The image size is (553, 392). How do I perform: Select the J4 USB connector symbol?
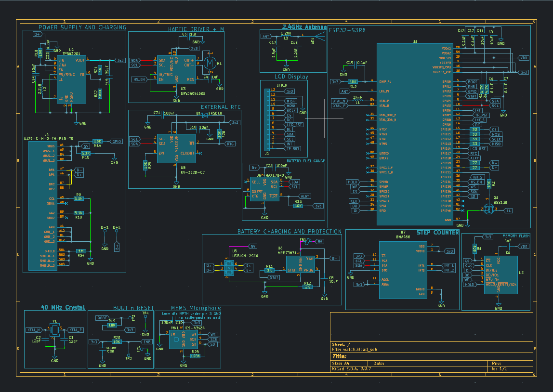pyautogui.click(x=43, y=206)
